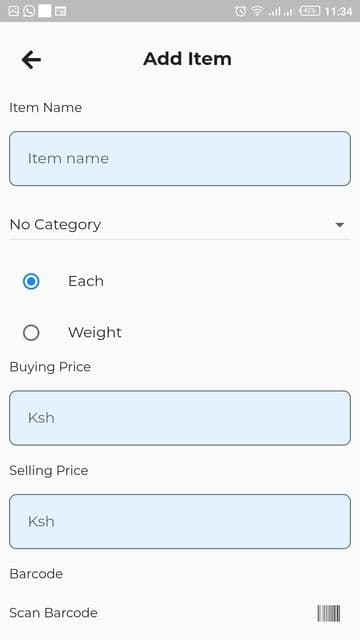Focus the Selling Price Ksh field
Screen dimensions: 360x640
click(180, 522)
